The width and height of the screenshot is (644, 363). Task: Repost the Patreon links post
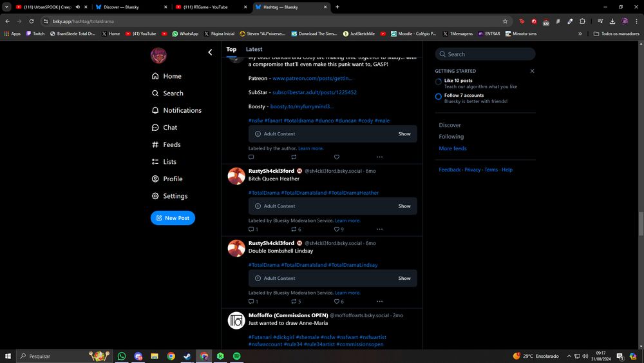(x=294, y=157)
